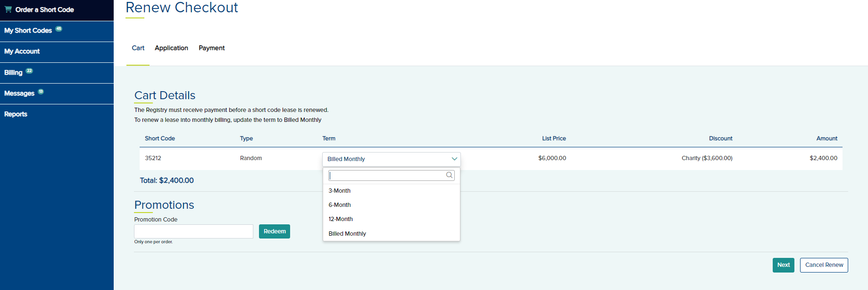Click the magnifier icon in term search

pyautogui.click(x=449, y=175)
